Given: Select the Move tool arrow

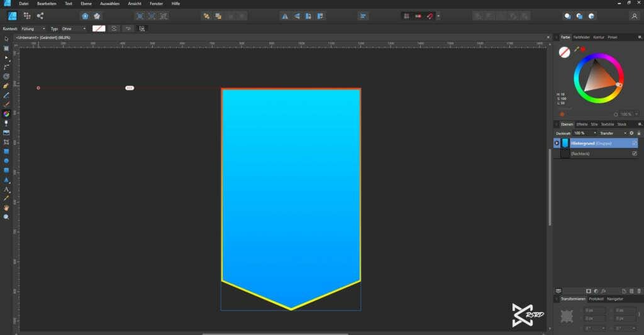Looking at the screenshot, I should pos(6,38).
